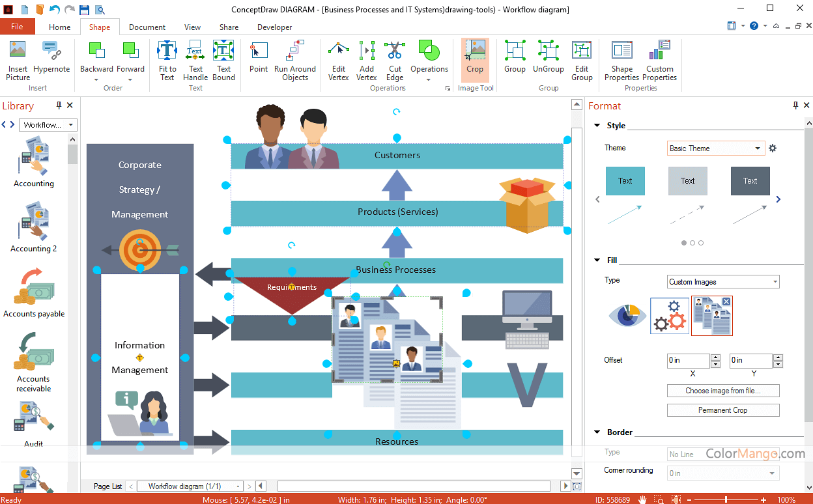Select the second custom image fill thumbnail
This screenshot has height=504, width=813.
pyautogui.click(x=712, y=316)
